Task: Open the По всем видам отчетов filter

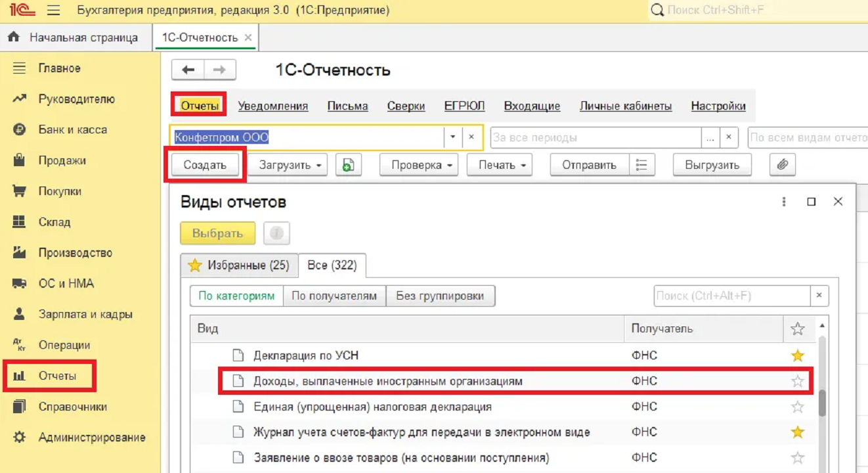Action: [x=808, y=138]
